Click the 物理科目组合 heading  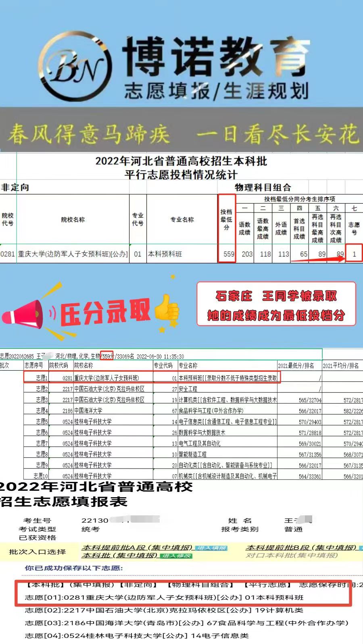tap(263, 188)
